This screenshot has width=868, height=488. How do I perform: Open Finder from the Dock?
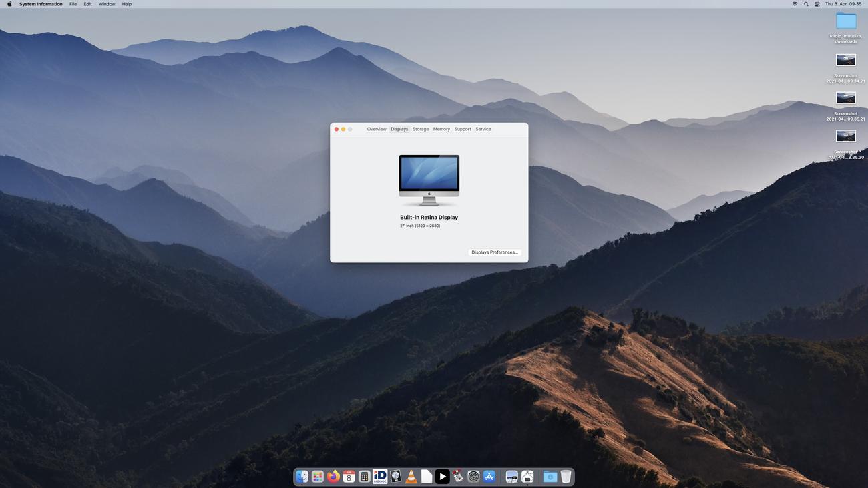click(x=302, y=477)
